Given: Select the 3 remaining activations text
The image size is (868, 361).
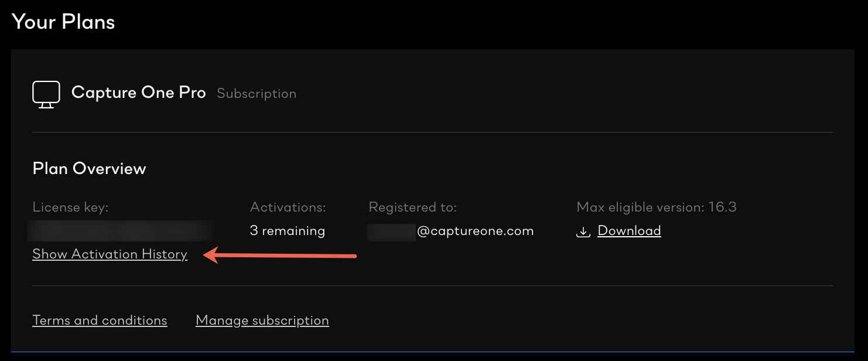Looking at the screenshot, I should 288,231.
